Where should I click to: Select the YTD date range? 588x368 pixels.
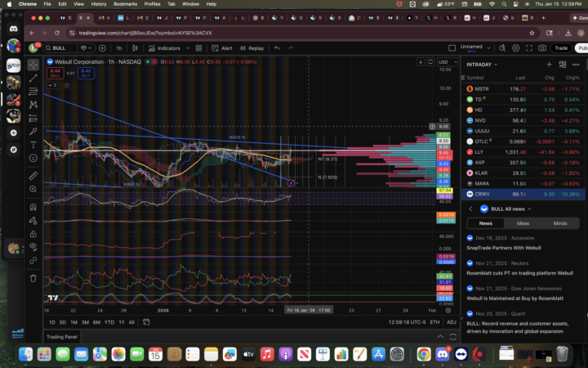point(109,322)
